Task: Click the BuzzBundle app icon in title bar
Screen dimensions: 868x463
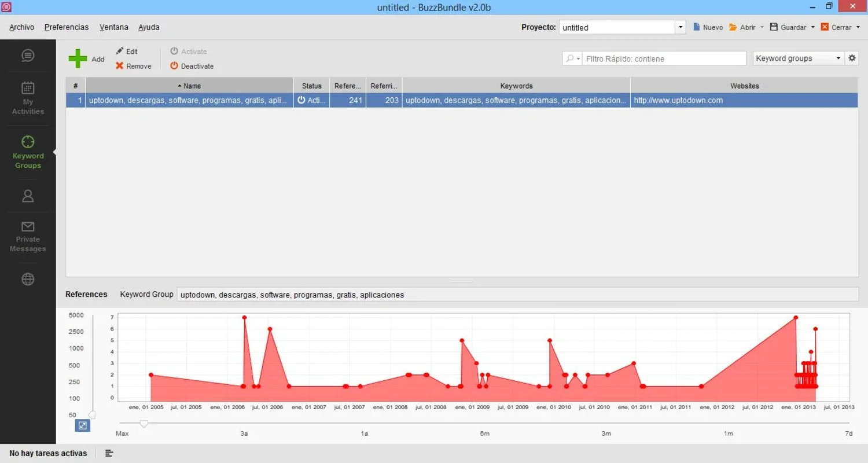Action: tap(6, 7)
